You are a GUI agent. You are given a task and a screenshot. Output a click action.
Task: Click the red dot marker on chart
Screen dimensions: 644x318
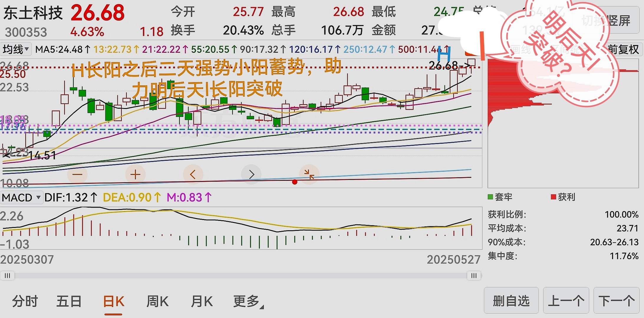294,182
